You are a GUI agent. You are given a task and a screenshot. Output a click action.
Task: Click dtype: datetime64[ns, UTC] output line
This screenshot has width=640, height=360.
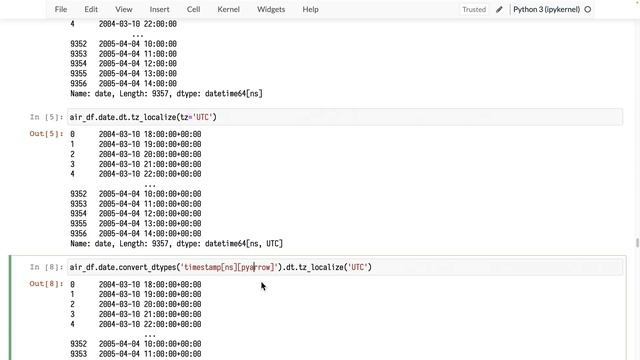pos(176,244)
